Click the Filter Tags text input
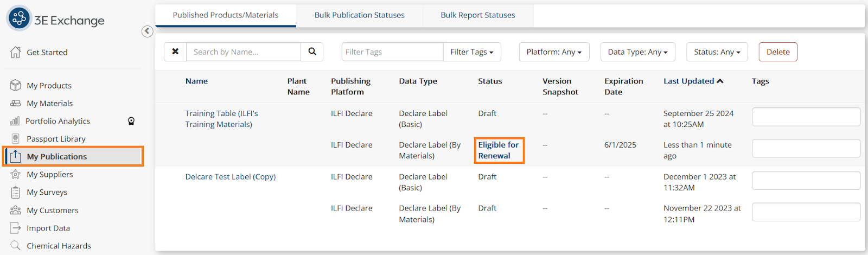 point(392,52)
